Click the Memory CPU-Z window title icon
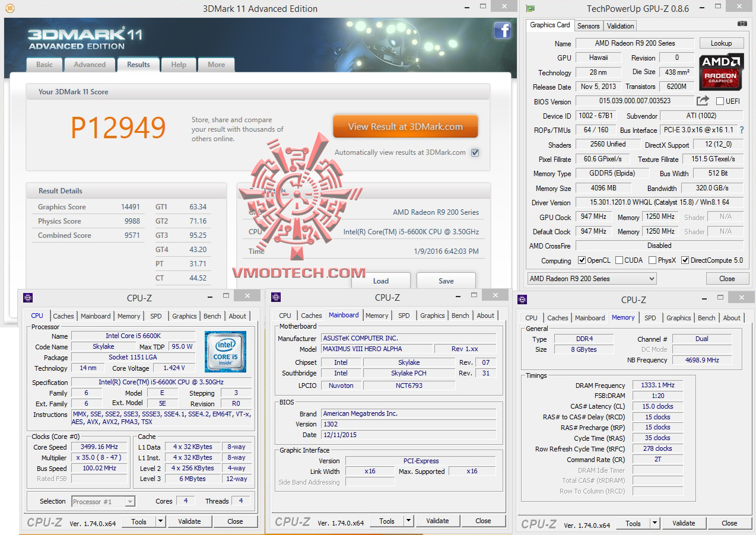 tap(522, 300)
